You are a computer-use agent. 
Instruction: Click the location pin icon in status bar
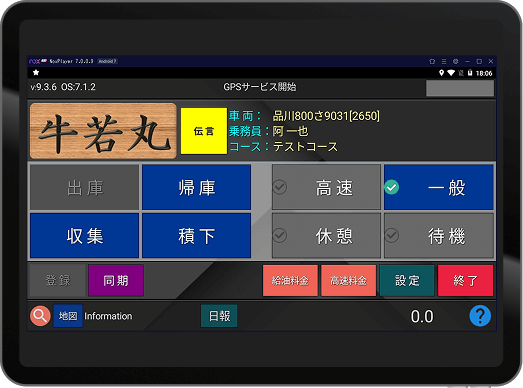click(x=441, y=73)
